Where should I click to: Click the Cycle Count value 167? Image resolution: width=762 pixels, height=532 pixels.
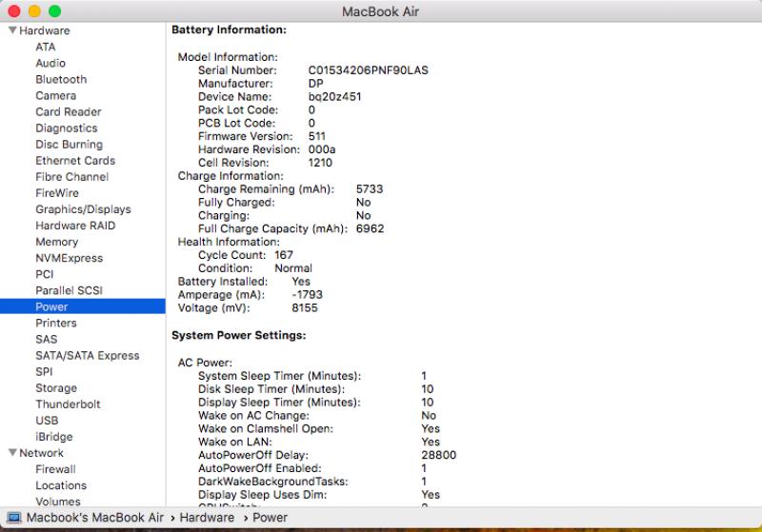[283, 255]
